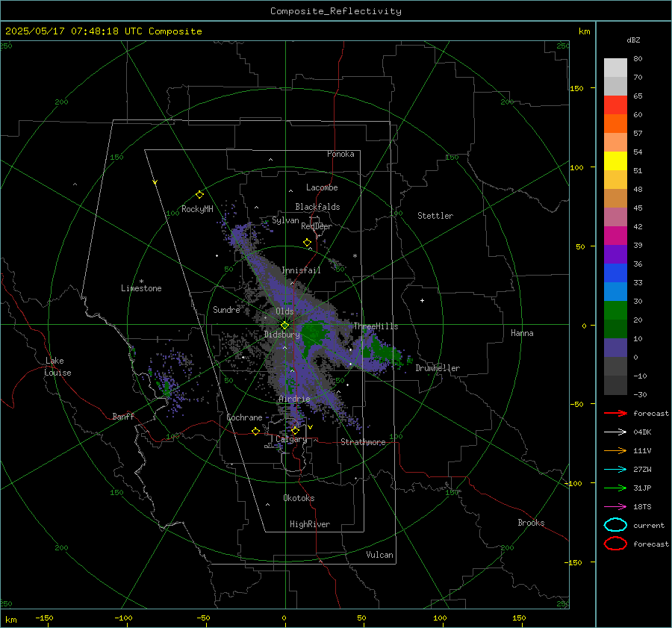Screen dimensions: 672x628
Task: Click the purple 0-10 dBZ swatch
Action: [615, 347]
